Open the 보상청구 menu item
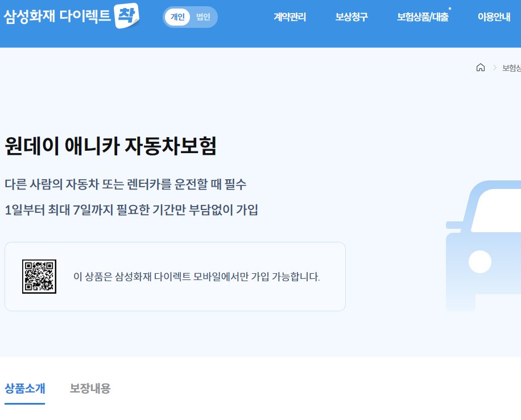521x420 pixels. (x=352, y=17)
